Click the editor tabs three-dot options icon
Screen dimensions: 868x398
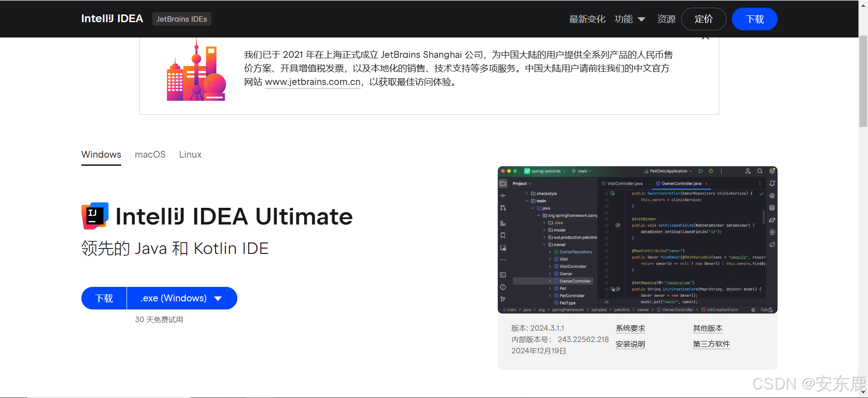coord(760,183)
